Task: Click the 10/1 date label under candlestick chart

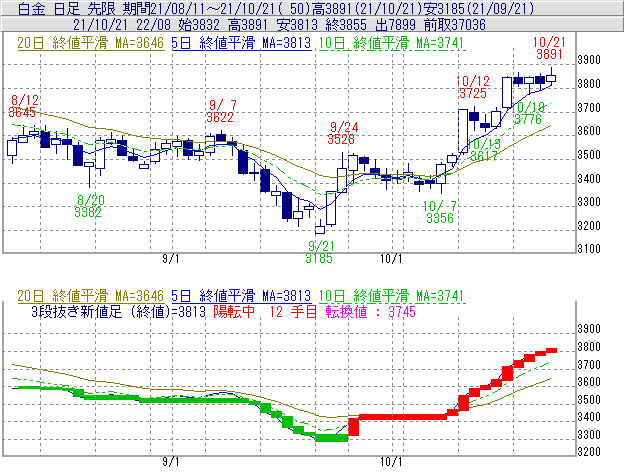Action: pyautogui.click(x=391, y=259)
